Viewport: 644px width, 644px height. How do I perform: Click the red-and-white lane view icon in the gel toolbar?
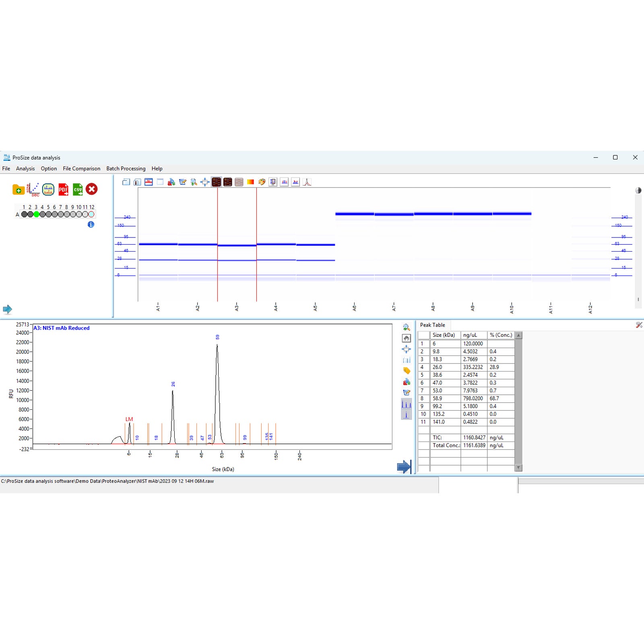(x=149, y=182)
